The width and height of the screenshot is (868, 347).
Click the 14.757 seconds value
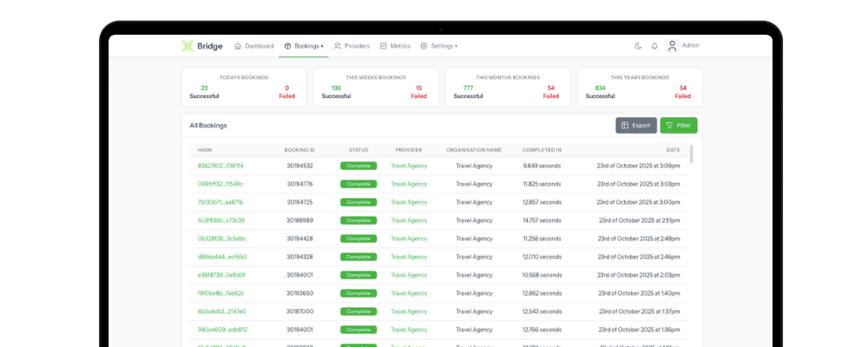pos(542,220)
